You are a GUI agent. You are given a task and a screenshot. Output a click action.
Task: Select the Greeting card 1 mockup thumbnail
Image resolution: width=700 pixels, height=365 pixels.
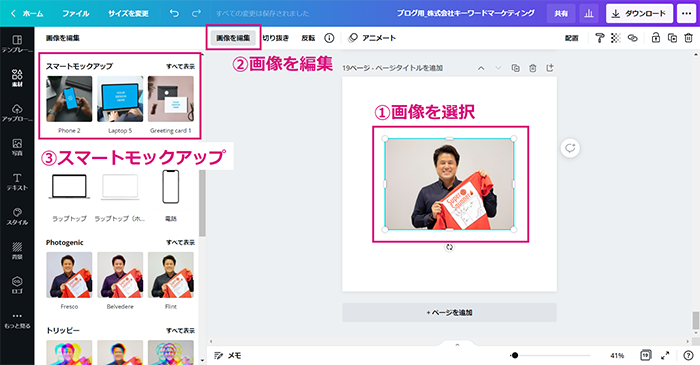171,99
